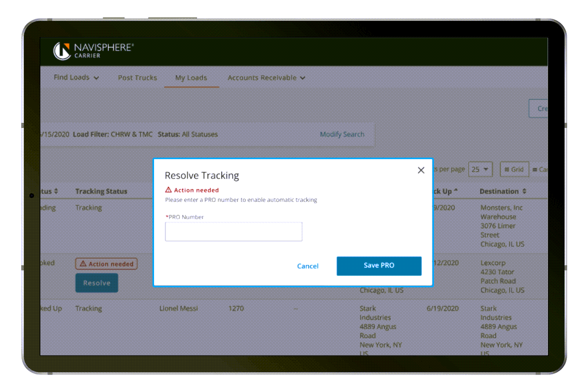Cancel the Resolve Tracking dialog
Screen dimensions: 588x392
pyautogui.click(x=308, y=266)
